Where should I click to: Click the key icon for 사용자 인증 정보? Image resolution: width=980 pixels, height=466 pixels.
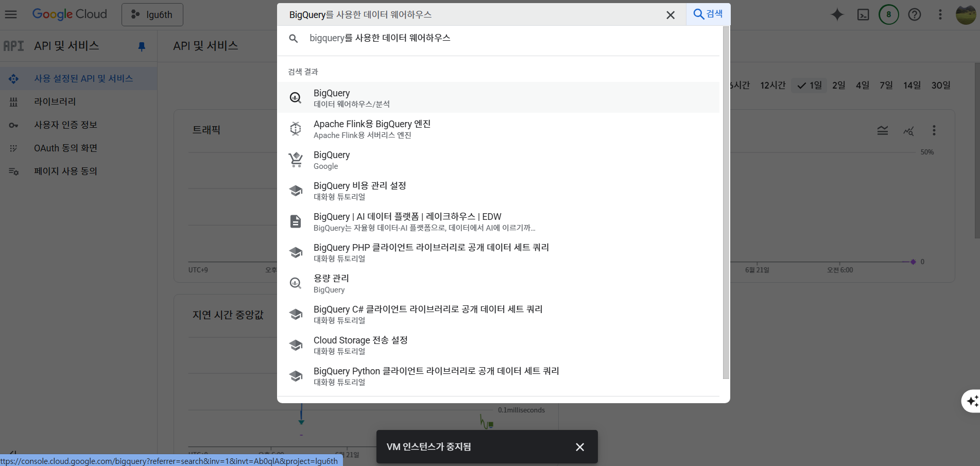[x=14, y=125]
